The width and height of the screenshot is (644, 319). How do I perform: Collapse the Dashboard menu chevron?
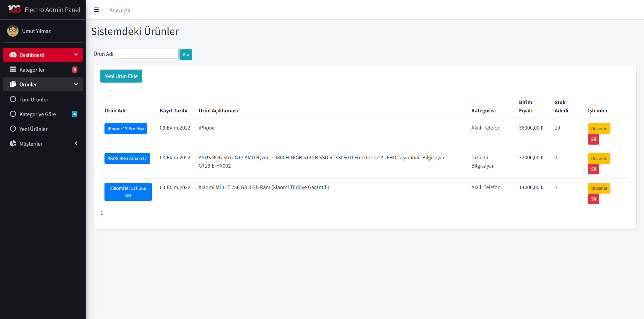pos(76,55)
